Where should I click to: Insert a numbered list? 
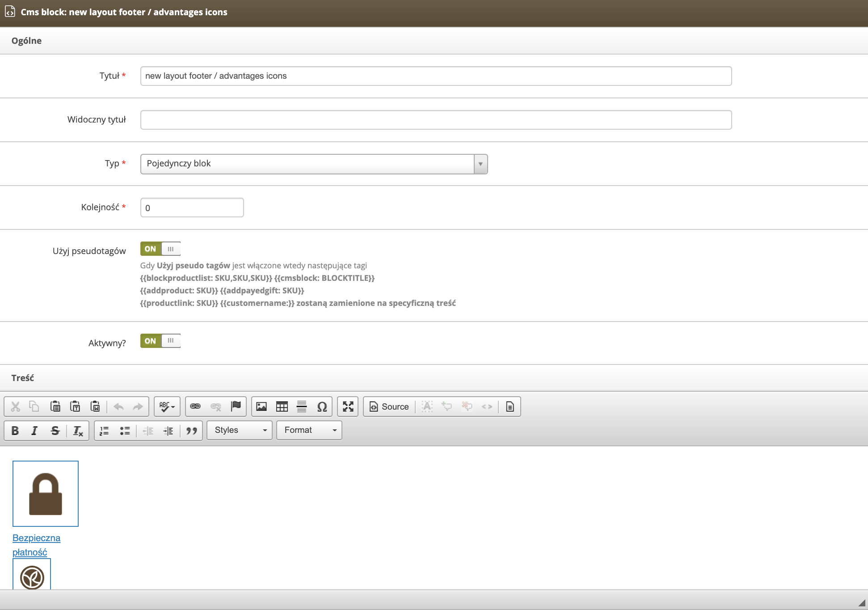click(x=104, y=431)
